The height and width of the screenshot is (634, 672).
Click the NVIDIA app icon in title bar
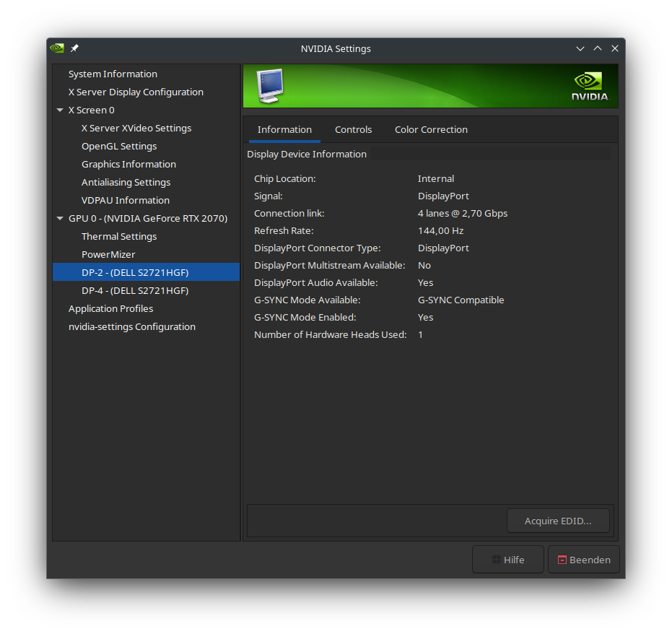[x=57, y=48]
